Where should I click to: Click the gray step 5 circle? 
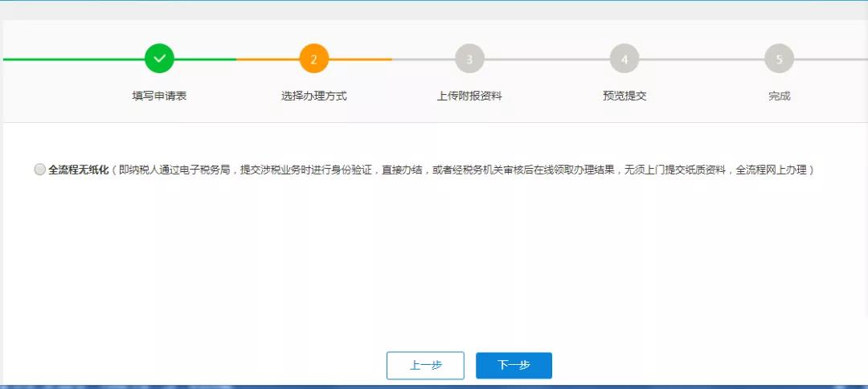pyautogui.click(x=779, y=59)
